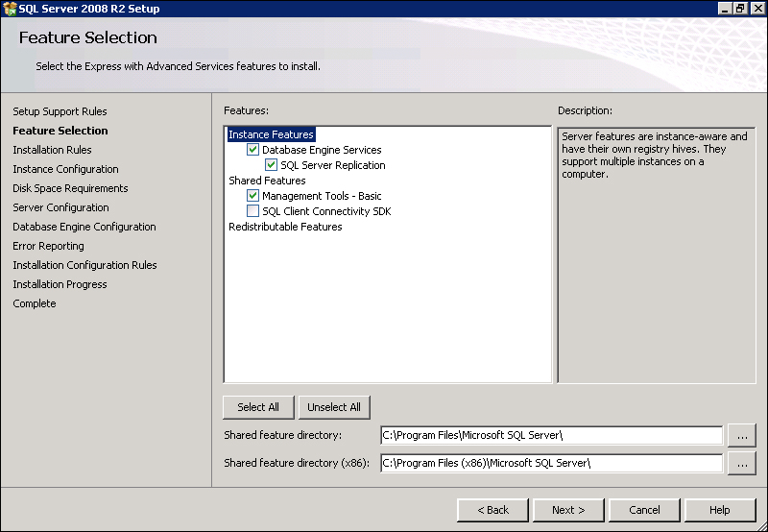Viewport: 768px width, 532px height.
Task: Uncheck Management Tools - Basic checkbox
Action: click(252, 196)
